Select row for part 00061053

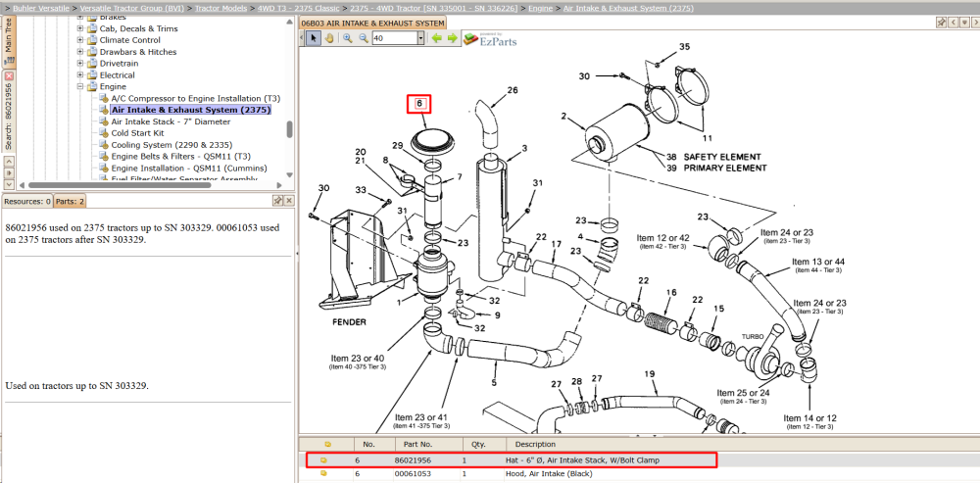click(639, 473)
